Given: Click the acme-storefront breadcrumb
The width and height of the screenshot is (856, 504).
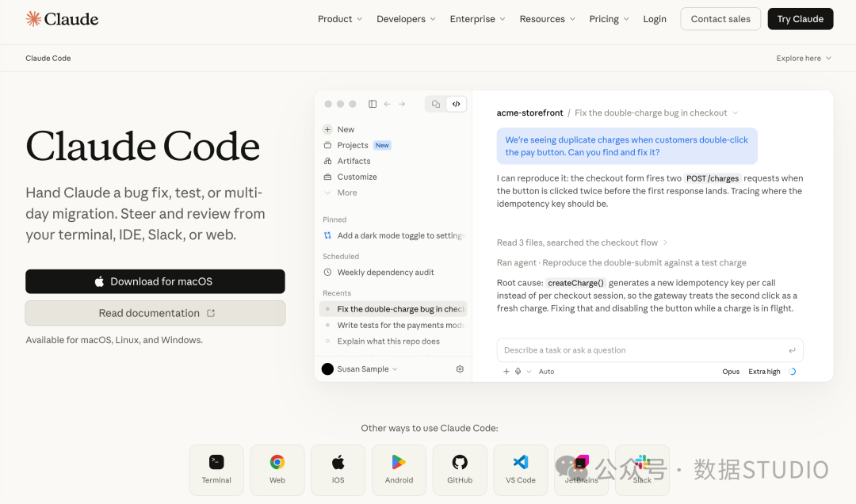Looking at the screenshot, I should (x=529, y=113).
